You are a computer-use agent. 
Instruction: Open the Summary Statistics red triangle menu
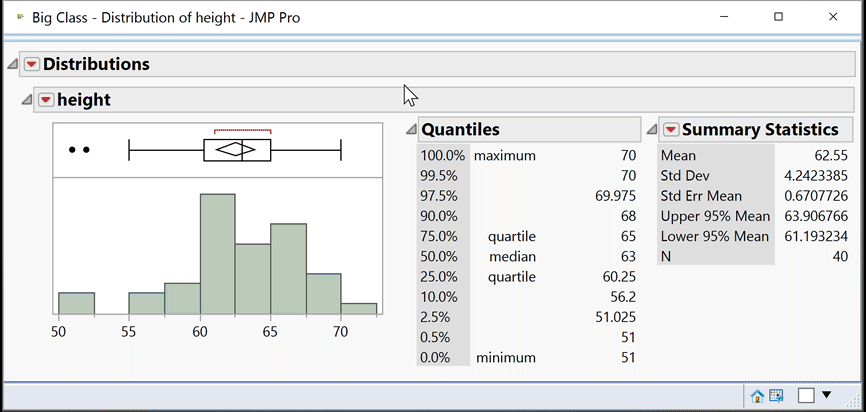coord(670,129)
